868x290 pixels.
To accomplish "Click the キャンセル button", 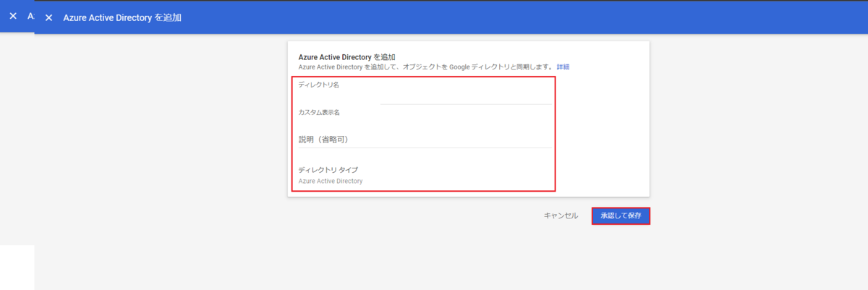I will click(x=561, y=216).
